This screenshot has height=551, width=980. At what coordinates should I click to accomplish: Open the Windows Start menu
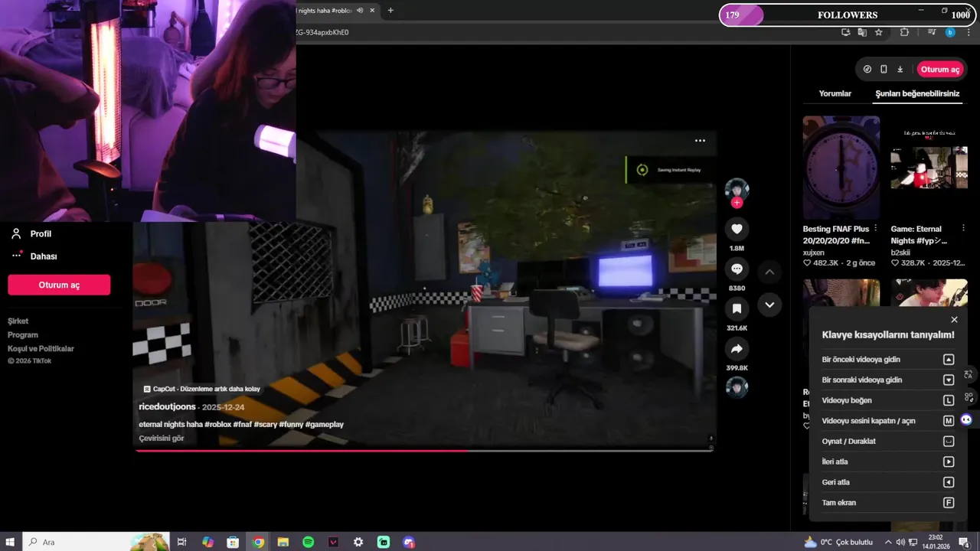pyautogui.click(x=11, y=542)
